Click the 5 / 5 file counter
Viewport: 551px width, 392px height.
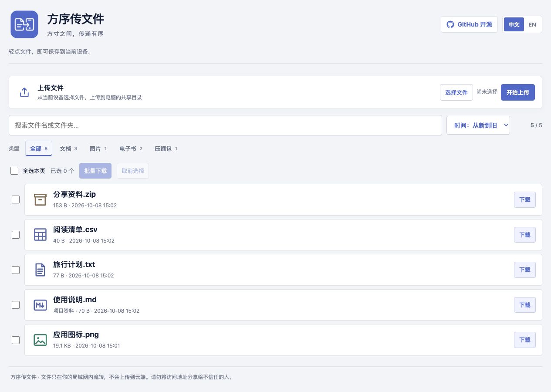(x=536, y=125)
